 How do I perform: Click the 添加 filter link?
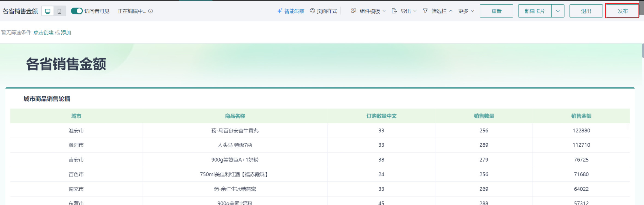66,33
